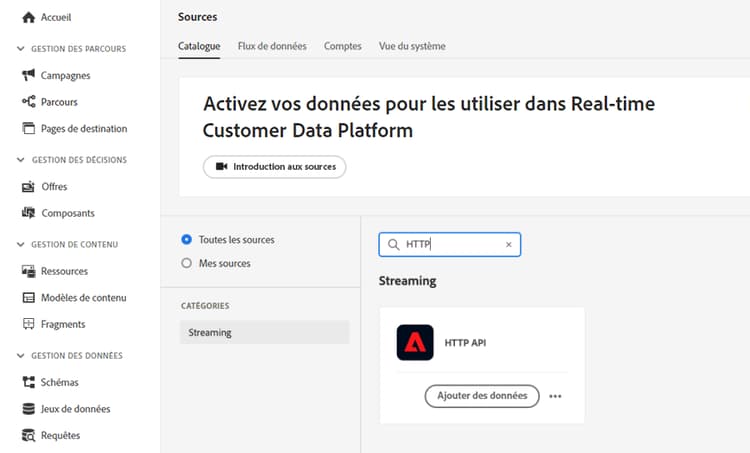This screenshot has height=453, width=750.
Task: Open Ressources in the sidebar
Action: pyautogui.click(x=65, y=271)
